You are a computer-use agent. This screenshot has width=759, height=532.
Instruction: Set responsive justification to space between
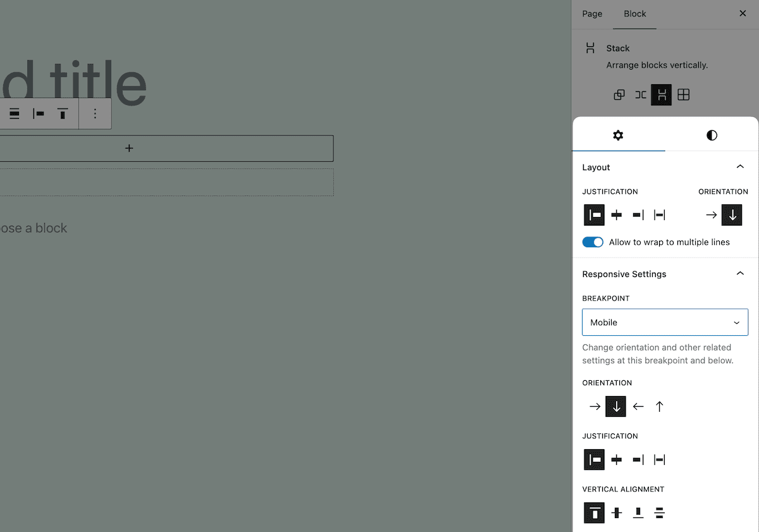pyautogui.click(x=660, y=460)
